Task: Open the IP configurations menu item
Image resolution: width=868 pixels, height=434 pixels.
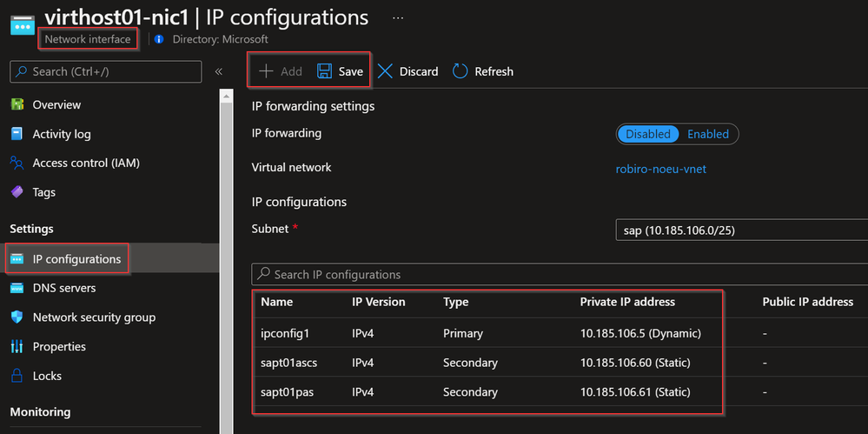Action: 76,259
